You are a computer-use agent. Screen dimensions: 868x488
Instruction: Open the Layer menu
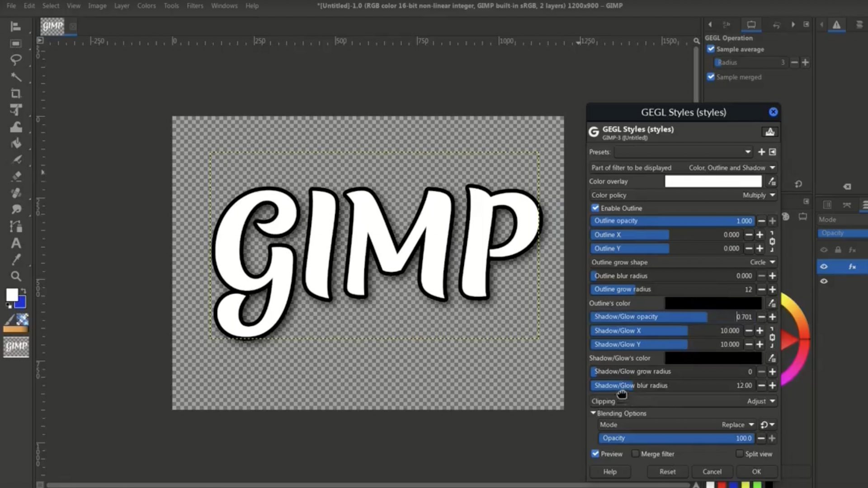(122, 6)
